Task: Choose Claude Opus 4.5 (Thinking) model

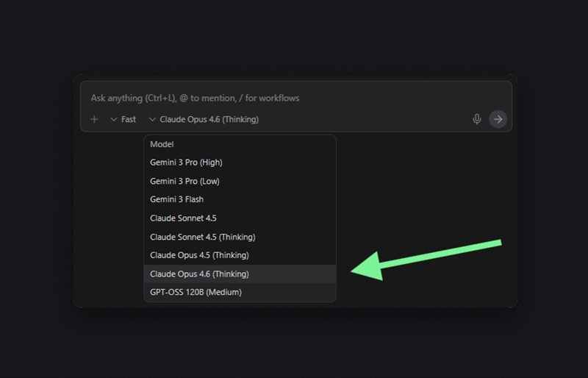Action: coord(199,255)
